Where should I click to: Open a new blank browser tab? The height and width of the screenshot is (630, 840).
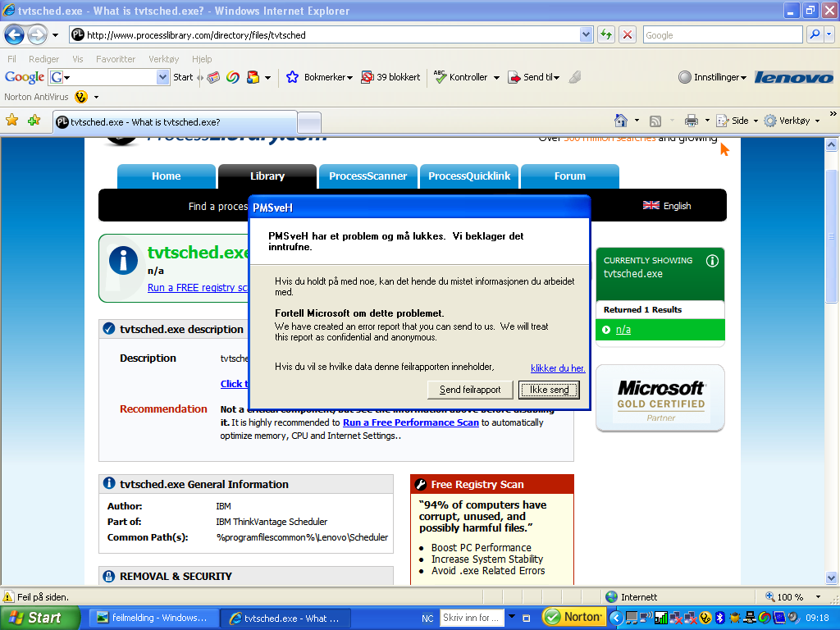tap(309, 122)
